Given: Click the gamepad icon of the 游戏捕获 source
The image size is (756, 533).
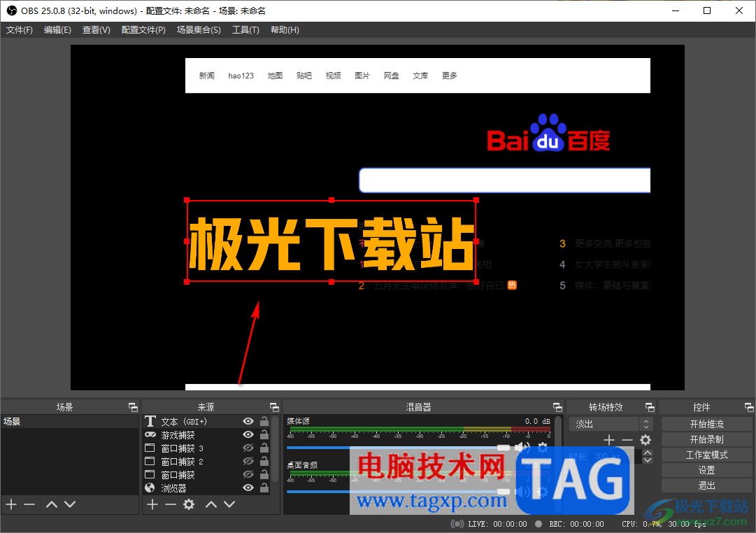Looking at the screenshot, I should coord(150,434).
